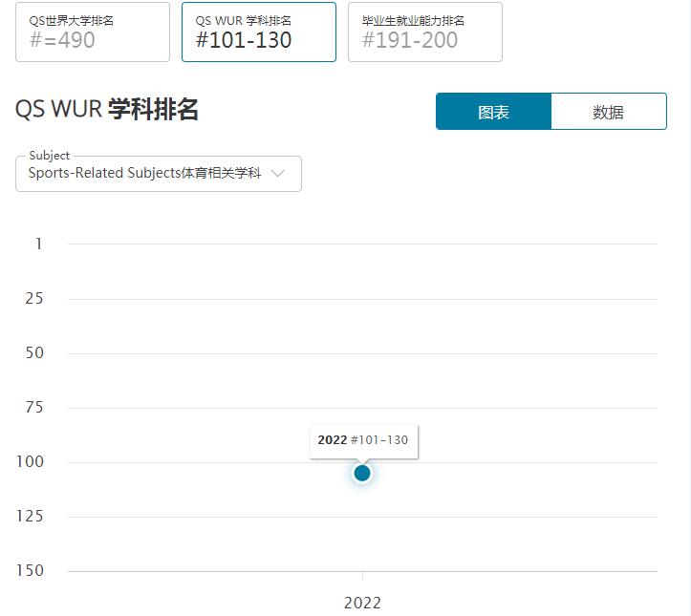Click the 2022 x-axis label

[x=362, y=603]
